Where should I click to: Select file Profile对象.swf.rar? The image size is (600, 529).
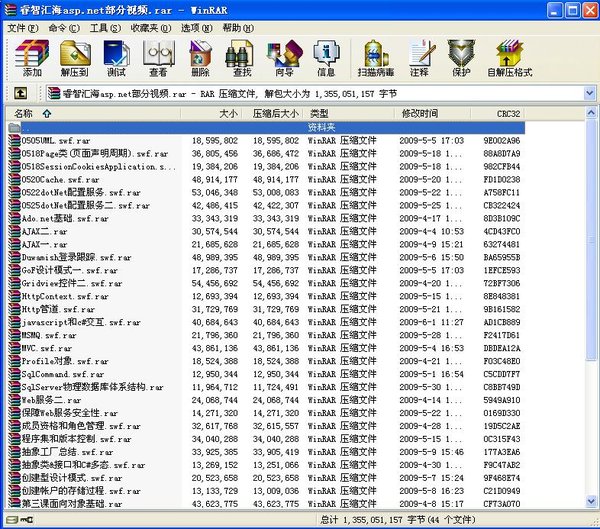(265, 361)
